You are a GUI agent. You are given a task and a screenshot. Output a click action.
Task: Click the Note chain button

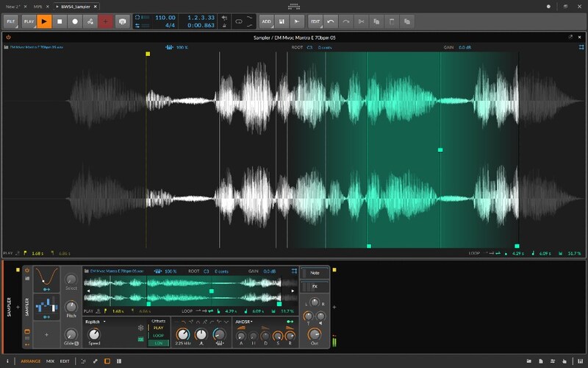tap(315, 273)
